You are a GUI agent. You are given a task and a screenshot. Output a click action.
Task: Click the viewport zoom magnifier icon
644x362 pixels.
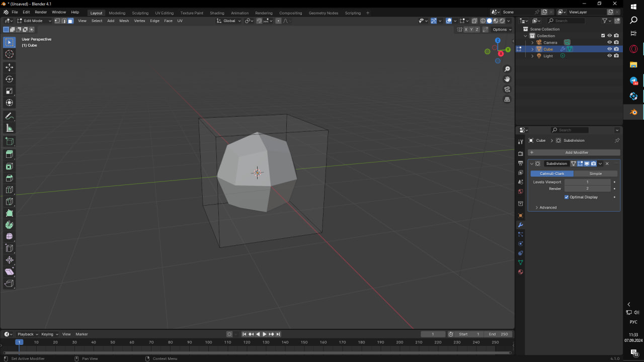[507, 69]
